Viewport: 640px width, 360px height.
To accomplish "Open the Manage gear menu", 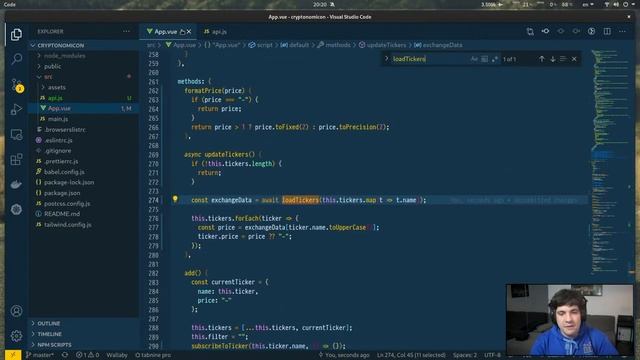I will (x=16, y=336).
